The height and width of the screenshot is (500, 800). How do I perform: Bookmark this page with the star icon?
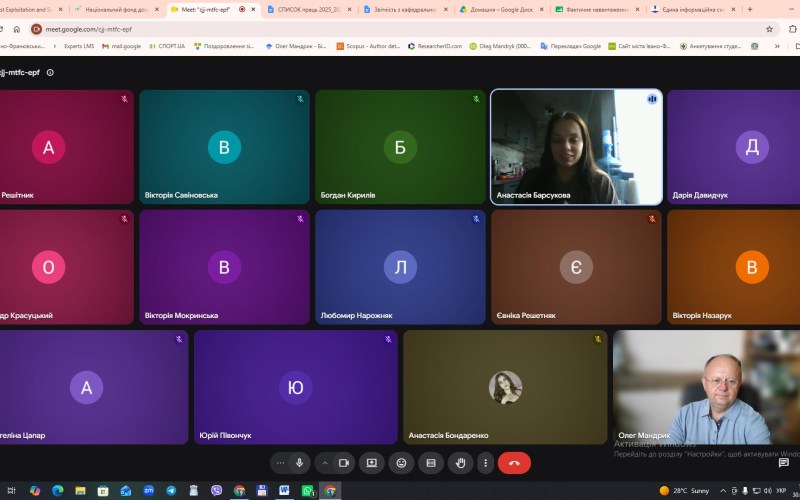point(769,29)
